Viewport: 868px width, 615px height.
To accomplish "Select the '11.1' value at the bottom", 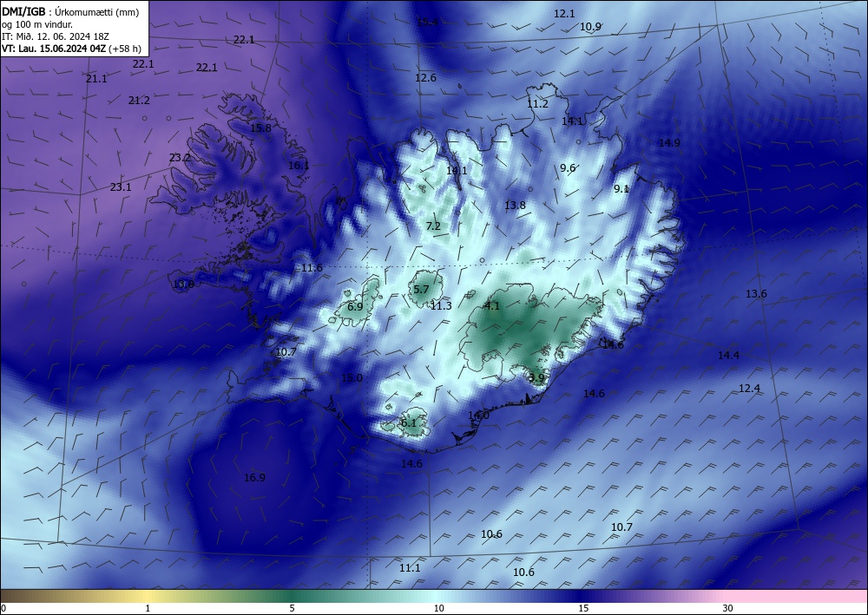I will click(x=410, y=568).
